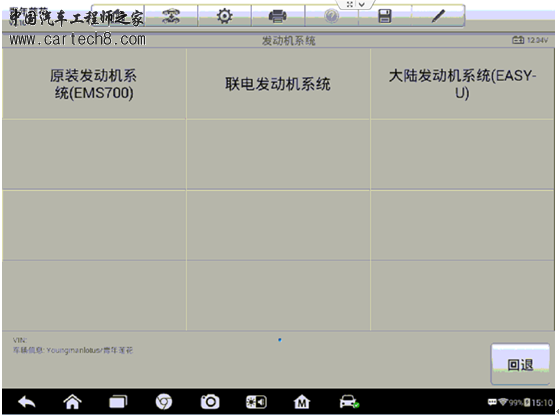This screenshot has height=419, width=559.
Task: Click the battery voltage indicator
Action: click(x=530, y=40)
